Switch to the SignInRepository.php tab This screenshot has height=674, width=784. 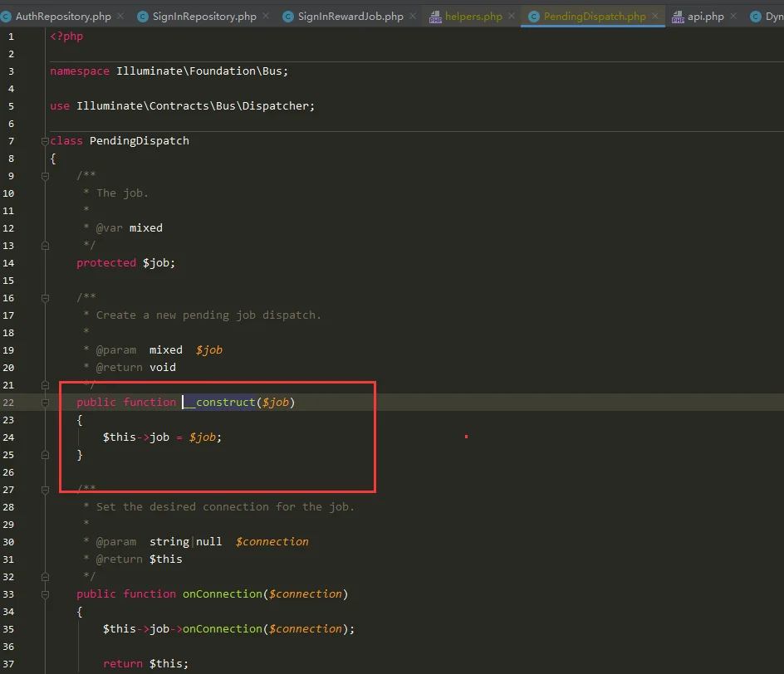204,17
